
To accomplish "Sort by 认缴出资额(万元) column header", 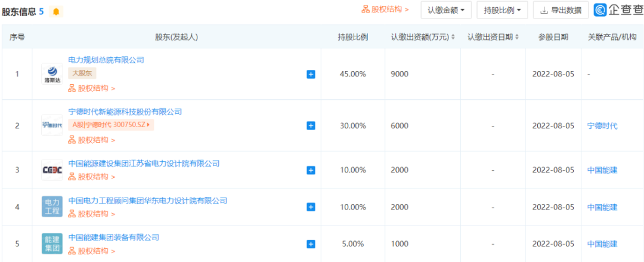I will tap(423, 37).
